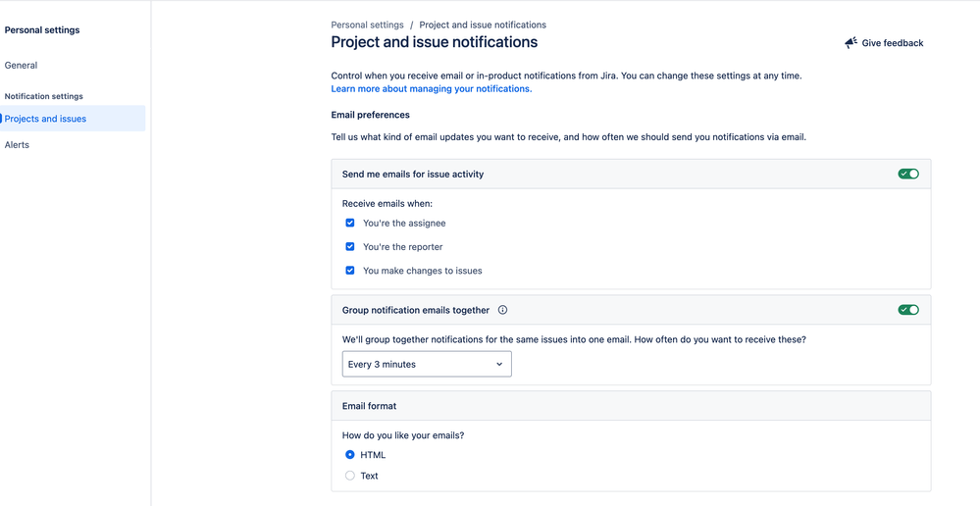Toggle off Group notification emails together
This screenshot has height=506, width=980.
coord(908,310)
